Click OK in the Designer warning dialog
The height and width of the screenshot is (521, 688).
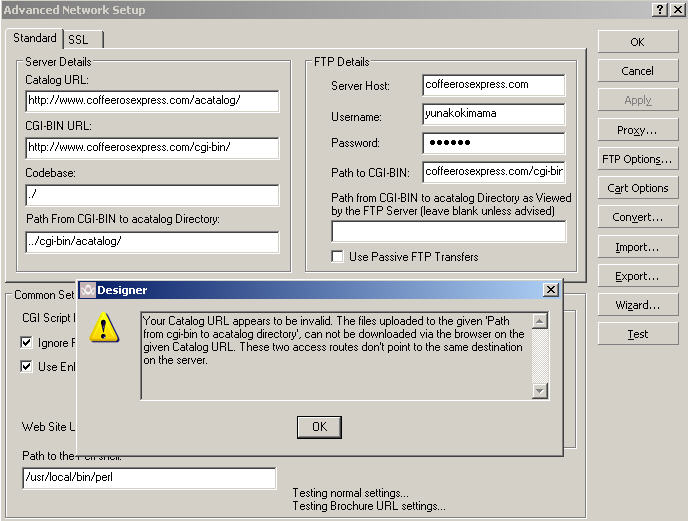(319, 427)
